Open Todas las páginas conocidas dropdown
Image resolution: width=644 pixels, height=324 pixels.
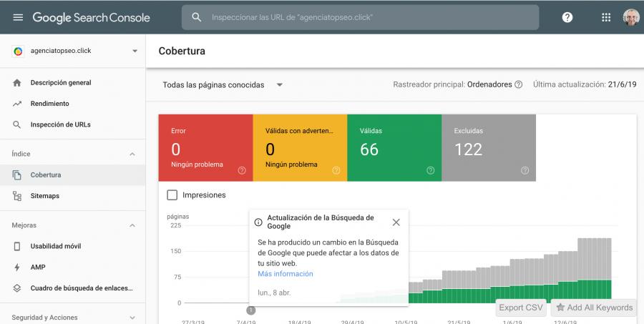[223, 84]
